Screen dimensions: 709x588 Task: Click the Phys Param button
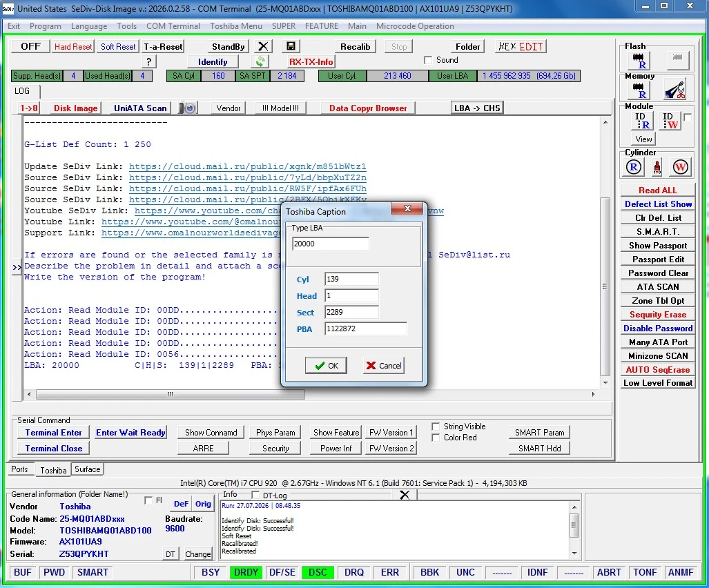pos(275,433)
